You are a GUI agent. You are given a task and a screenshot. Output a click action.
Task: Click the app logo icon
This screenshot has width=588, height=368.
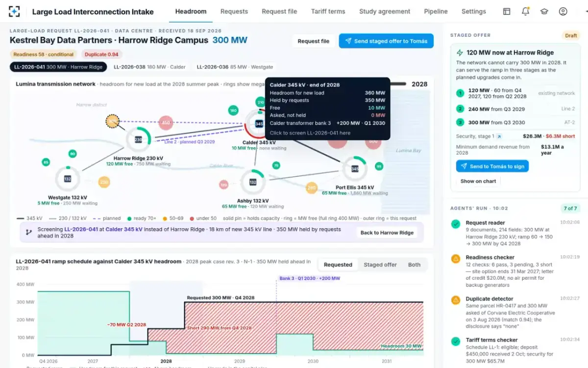15,11
